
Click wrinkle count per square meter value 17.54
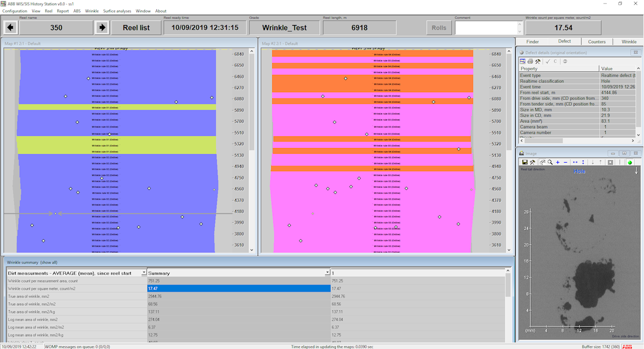pyautogui.click(x=563, y=28)
